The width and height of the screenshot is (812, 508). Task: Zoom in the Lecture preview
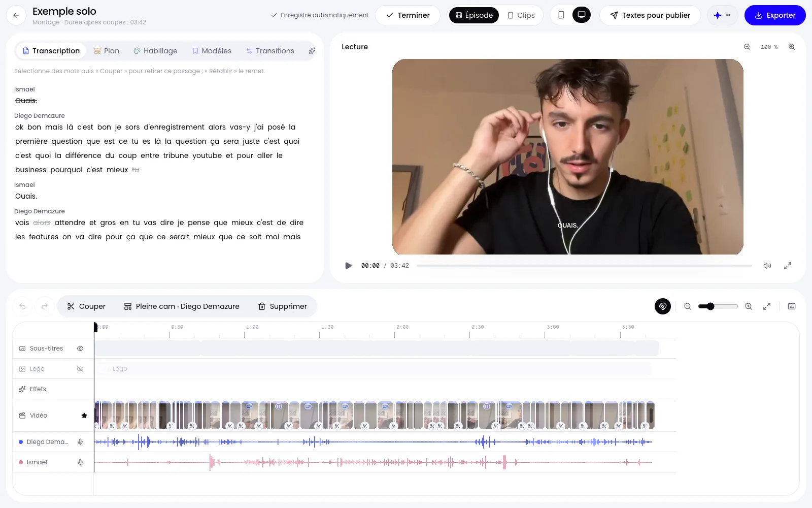(x=792, y=47)
